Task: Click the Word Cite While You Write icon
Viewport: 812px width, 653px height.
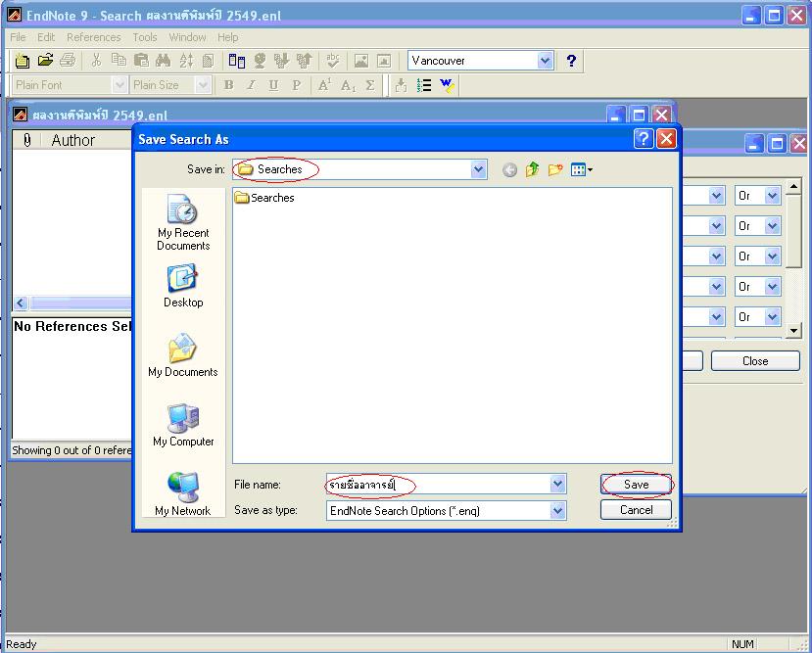Action: [x=447, y=85]
